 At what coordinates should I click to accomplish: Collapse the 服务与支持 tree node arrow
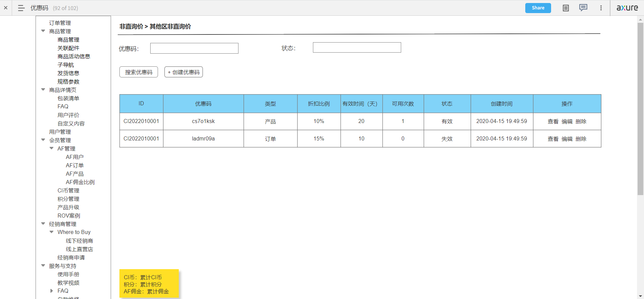tap(43, 265)
